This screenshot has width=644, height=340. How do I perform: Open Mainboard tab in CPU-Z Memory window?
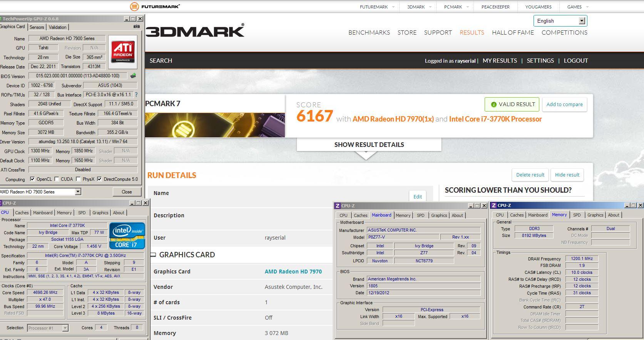click(537, 215)
